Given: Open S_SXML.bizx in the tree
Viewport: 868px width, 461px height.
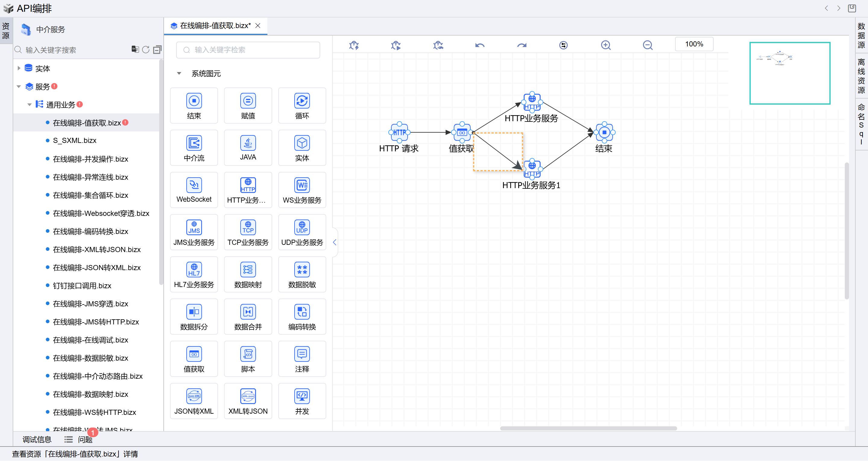Looking at the screenshot, I should [74, 141].
